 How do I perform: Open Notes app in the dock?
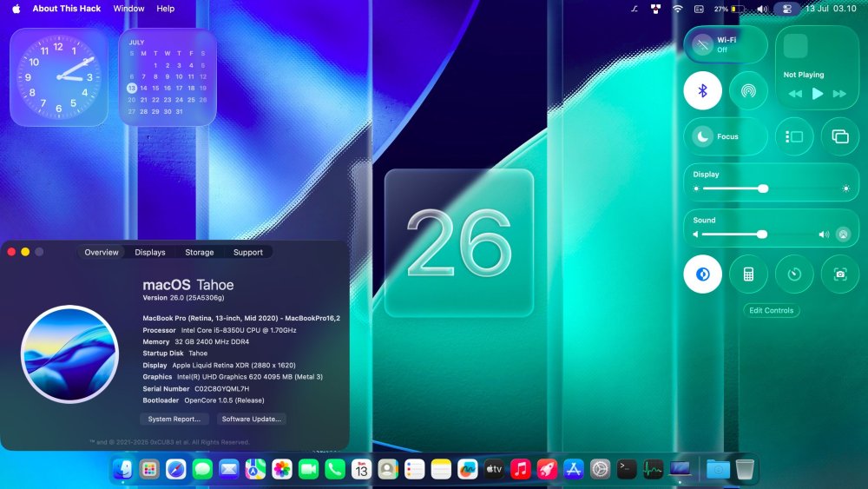point(441,470)
